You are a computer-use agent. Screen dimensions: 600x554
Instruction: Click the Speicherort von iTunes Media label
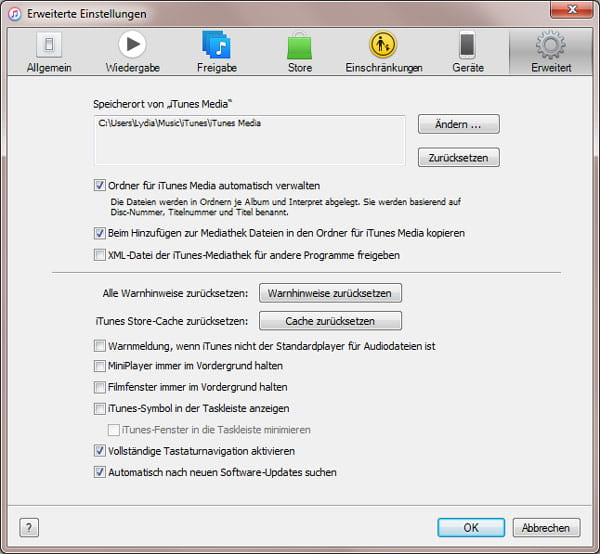162,104
